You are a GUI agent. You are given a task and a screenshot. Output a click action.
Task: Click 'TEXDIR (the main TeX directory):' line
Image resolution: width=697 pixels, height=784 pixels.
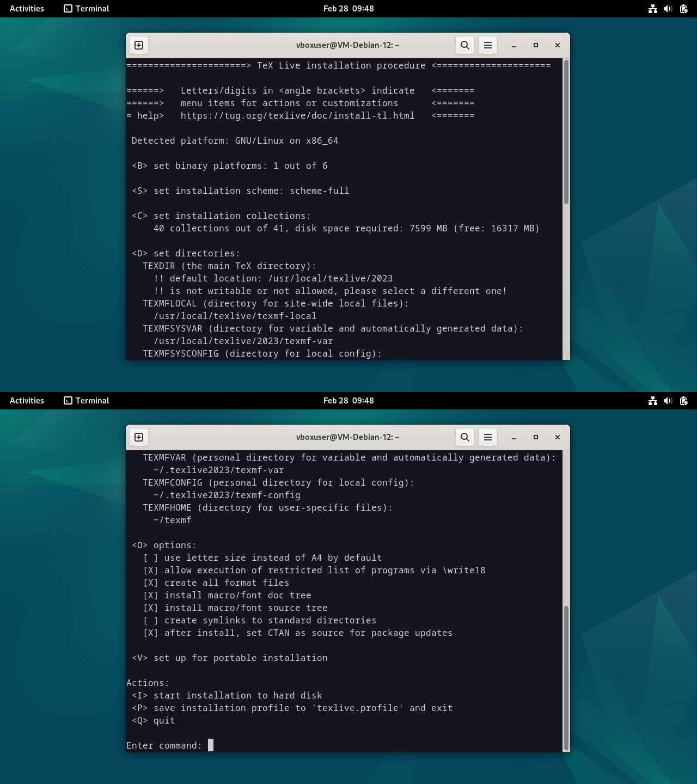click(230, 266)
